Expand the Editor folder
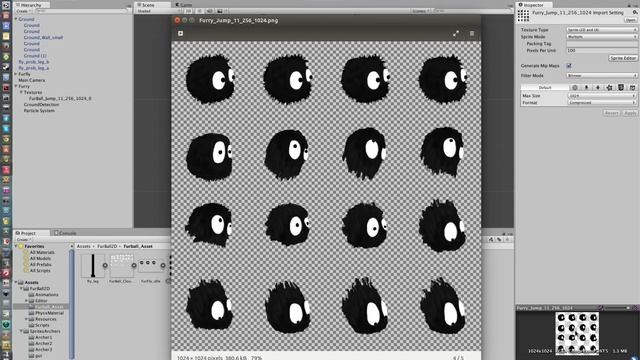This screenshot has height=360, width=640. point(27,301)
